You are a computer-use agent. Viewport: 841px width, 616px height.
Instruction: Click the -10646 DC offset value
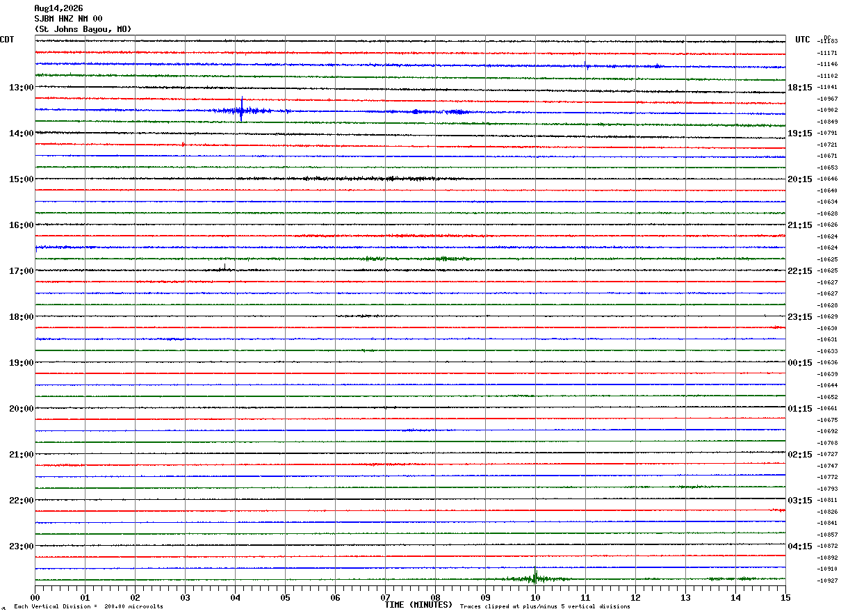click(x=827, y=179)
